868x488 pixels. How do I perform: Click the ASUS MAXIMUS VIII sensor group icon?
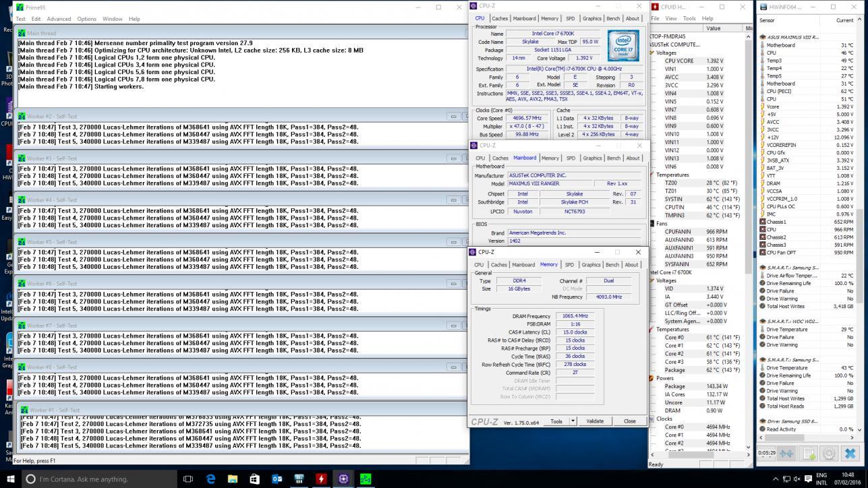[x=762, y=37]
